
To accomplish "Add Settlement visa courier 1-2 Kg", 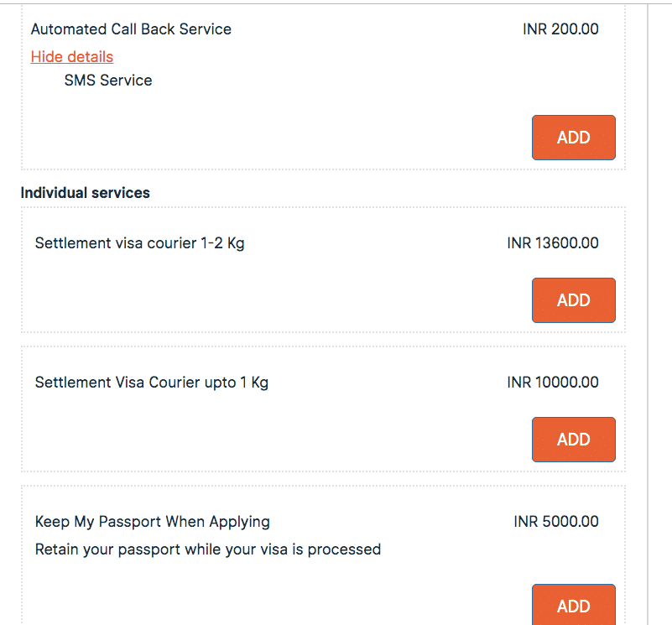I will point(573,300).
